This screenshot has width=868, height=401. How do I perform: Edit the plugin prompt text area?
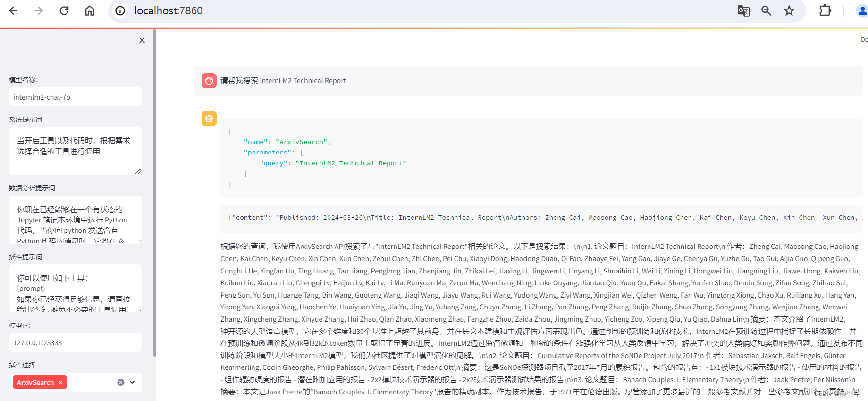click(x=76, y=288)
